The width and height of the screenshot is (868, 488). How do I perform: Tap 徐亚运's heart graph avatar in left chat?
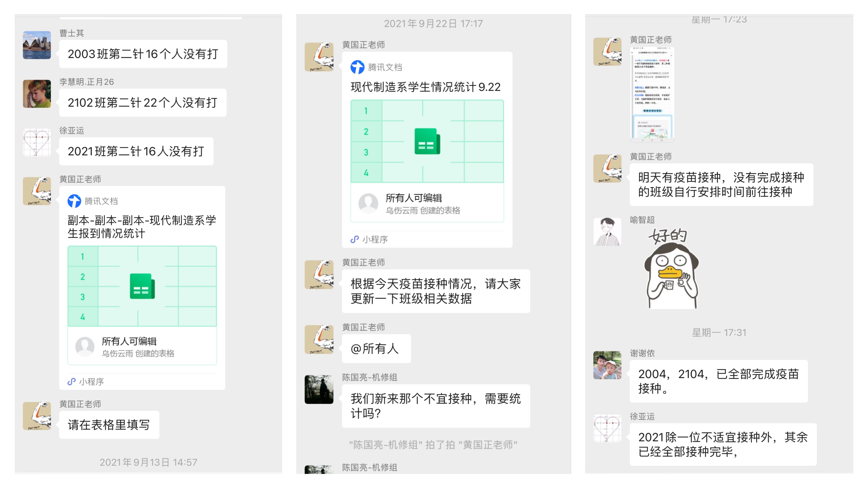coord(37,142)
